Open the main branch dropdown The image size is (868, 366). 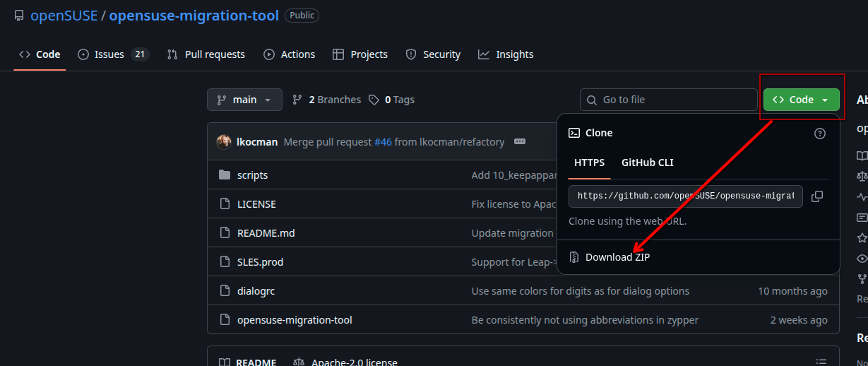tap(244, 100)
